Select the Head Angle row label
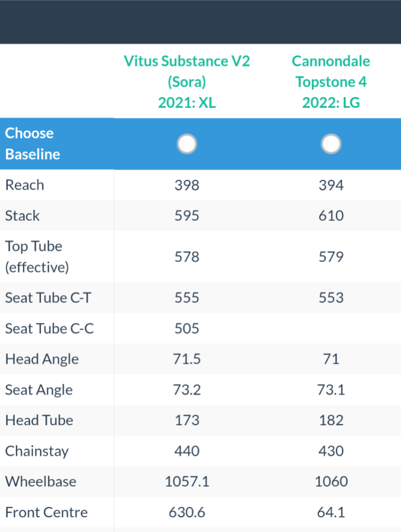This screenshot has height=532, width=401. point(42,359)
